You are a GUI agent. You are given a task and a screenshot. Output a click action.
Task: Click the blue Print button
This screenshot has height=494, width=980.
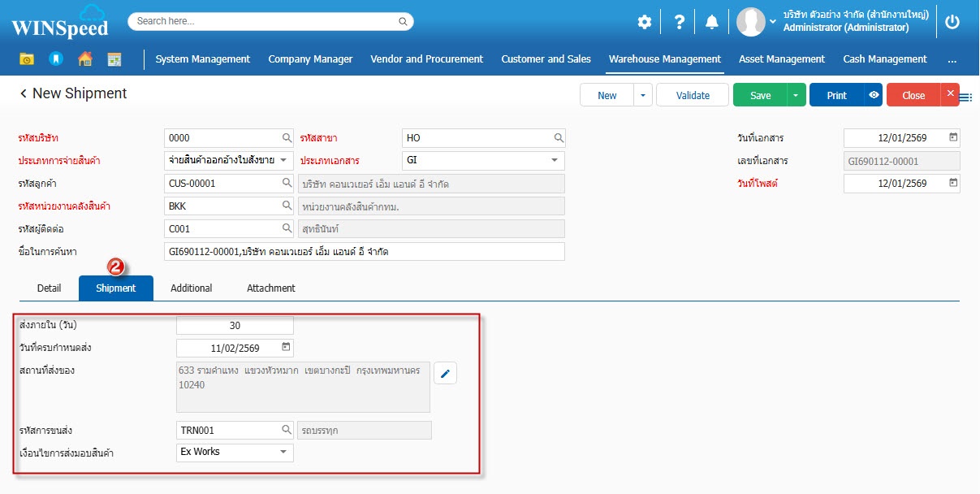[836, 95]
